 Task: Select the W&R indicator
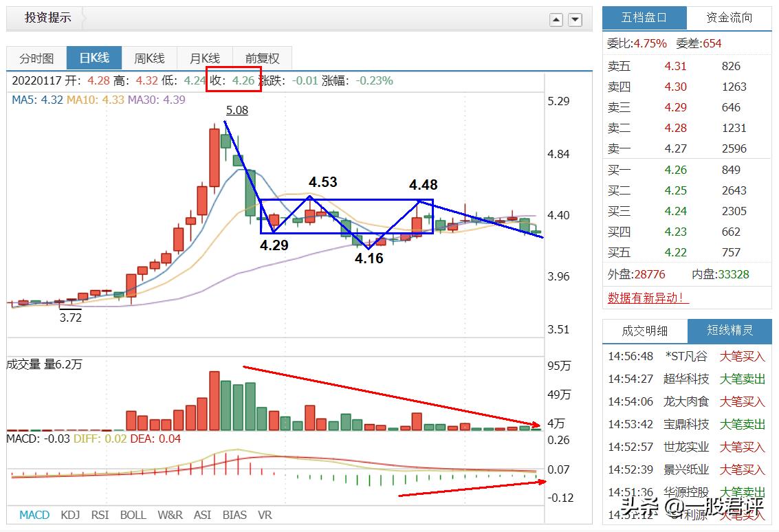click(x=170, y=514)
